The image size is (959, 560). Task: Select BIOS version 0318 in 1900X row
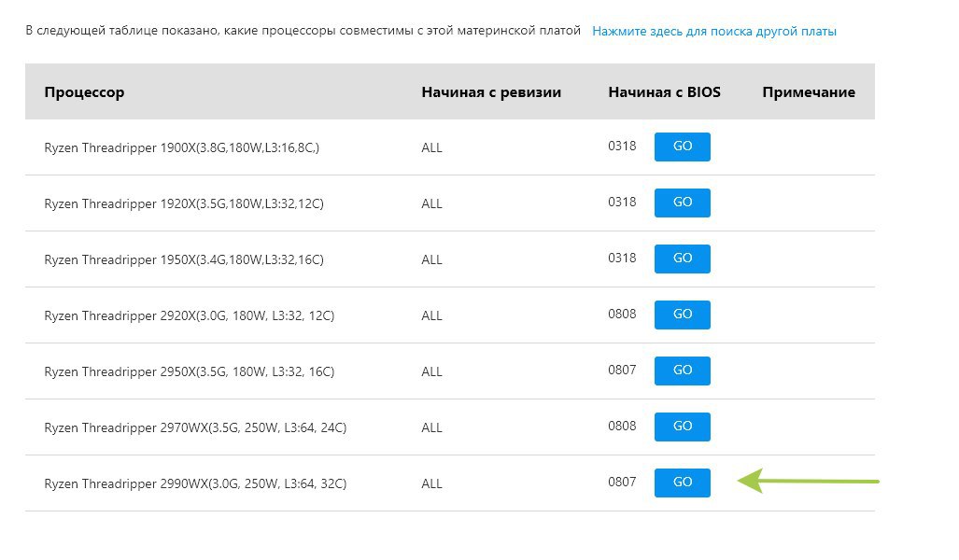(622, 147)
